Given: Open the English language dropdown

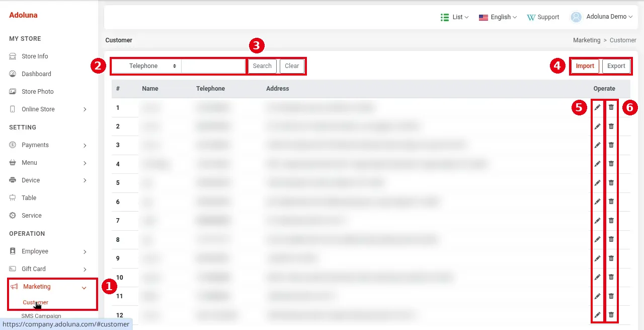Looking at the screenshot, I should [x=498, y=17].
